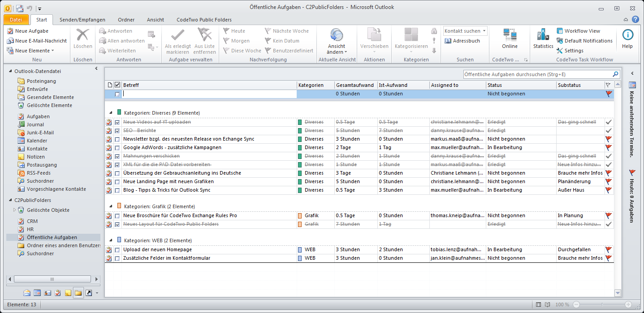This screenshot has width=644, height=313.
Task: Open the Kontakt suchen dropdown
Action: pos(465,31)
